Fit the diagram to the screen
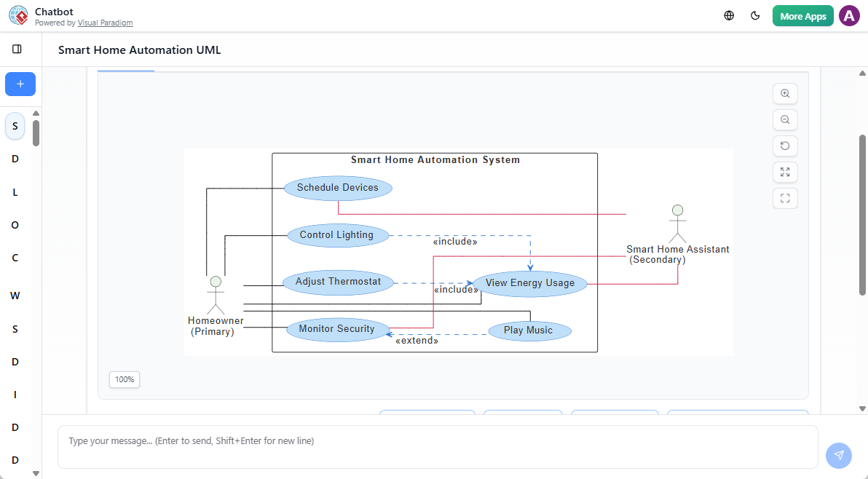 (x=785, y=172)
